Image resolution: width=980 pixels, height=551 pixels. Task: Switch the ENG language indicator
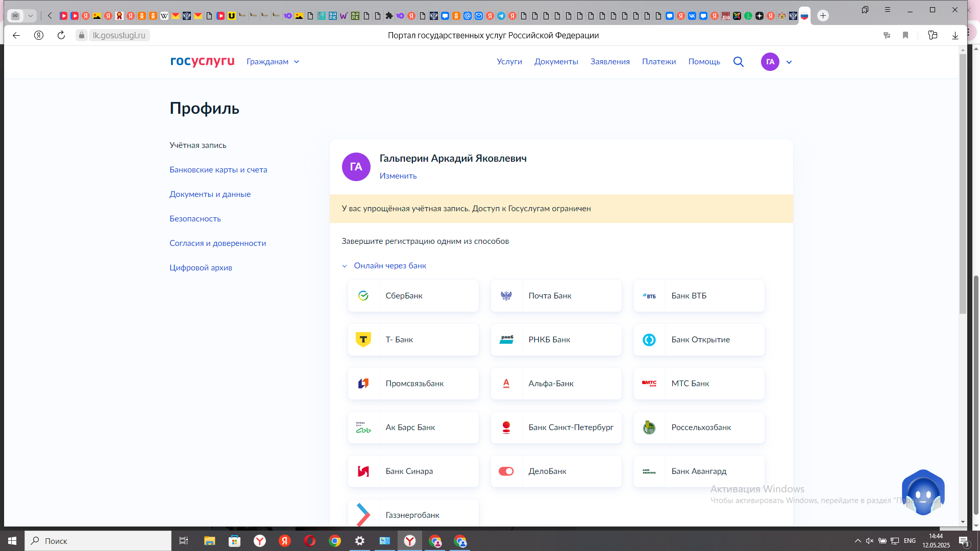910,541
